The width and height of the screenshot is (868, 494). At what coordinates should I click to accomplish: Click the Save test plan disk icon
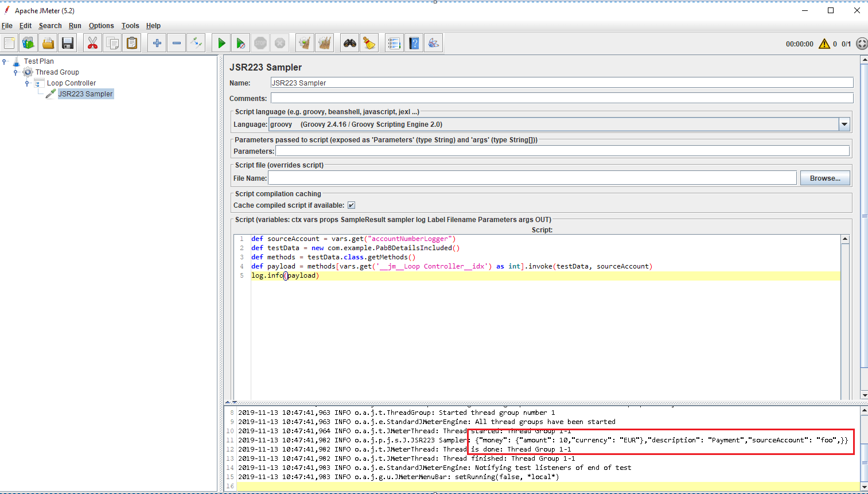pos(68,43)
